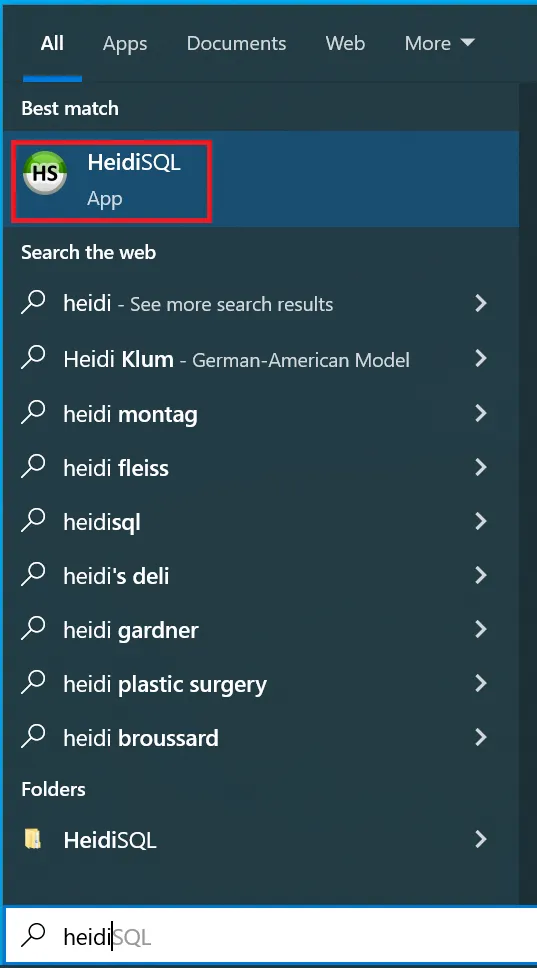The height and width of the screenshot is (968, 537).
Task: Expand the chevron for HeidiSQL folder
Action: [x=481, y=839]
